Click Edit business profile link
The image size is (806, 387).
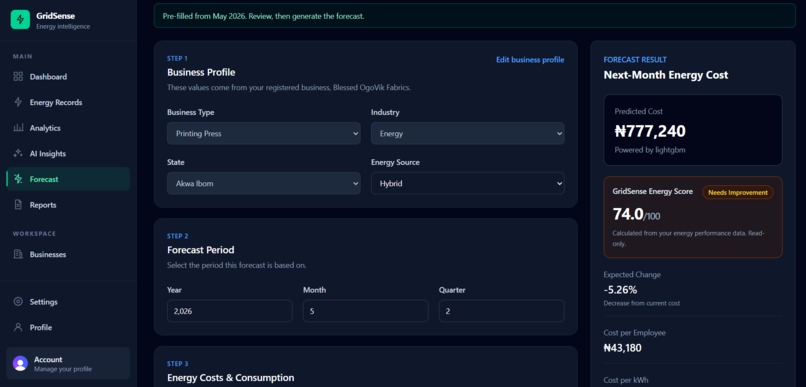530,60
